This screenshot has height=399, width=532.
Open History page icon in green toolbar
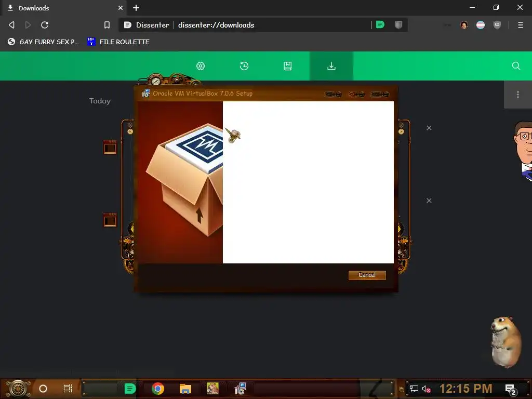coord(244,66)
